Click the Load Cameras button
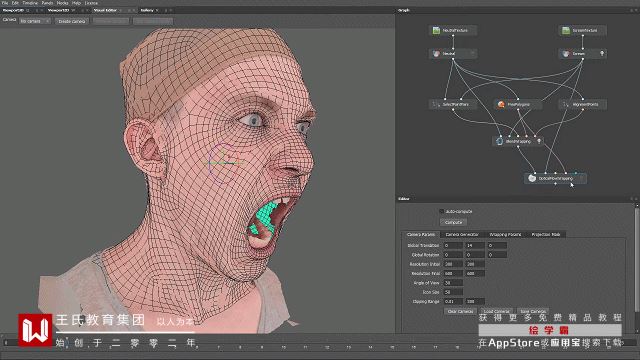This screenshot has width=640, height=360. [x=497, y=311]
